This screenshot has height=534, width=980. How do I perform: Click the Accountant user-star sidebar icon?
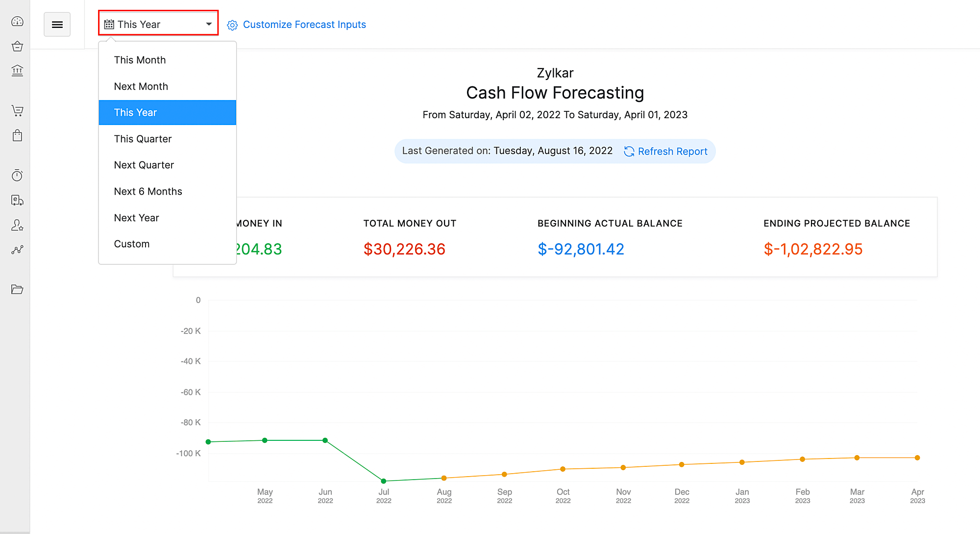pyautogui.click(x=17, y=225)
